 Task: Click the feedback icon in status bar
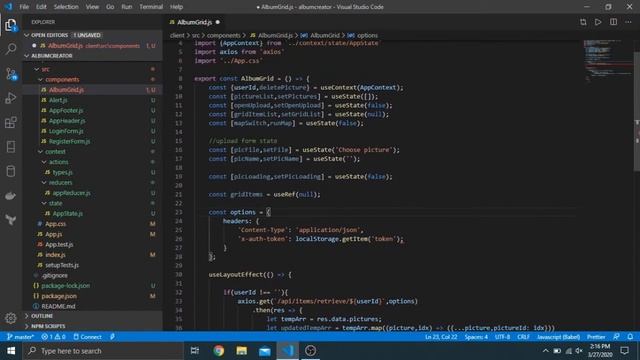[x=616, y=337]
